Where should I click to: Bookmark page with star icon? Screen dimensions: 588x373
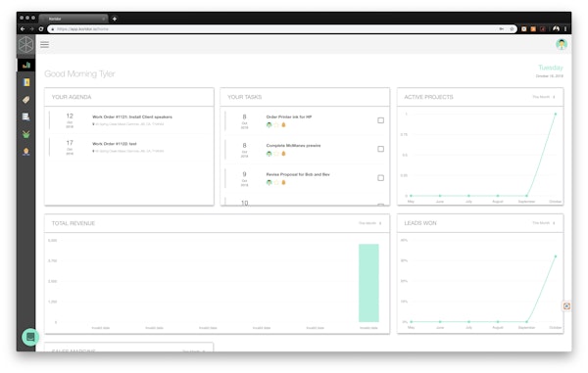point(512,28)
